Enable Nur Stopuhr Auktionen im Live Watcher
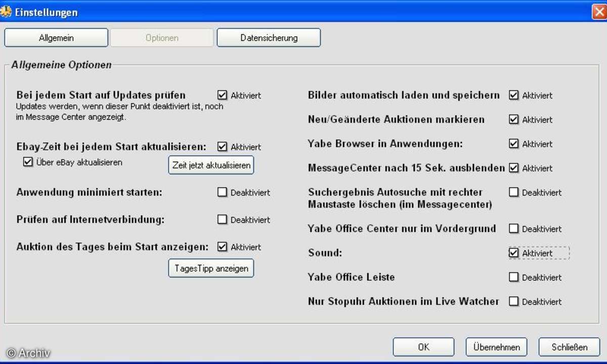The width and height of the screenshot is (607, 364). click(x=514, y=301)
